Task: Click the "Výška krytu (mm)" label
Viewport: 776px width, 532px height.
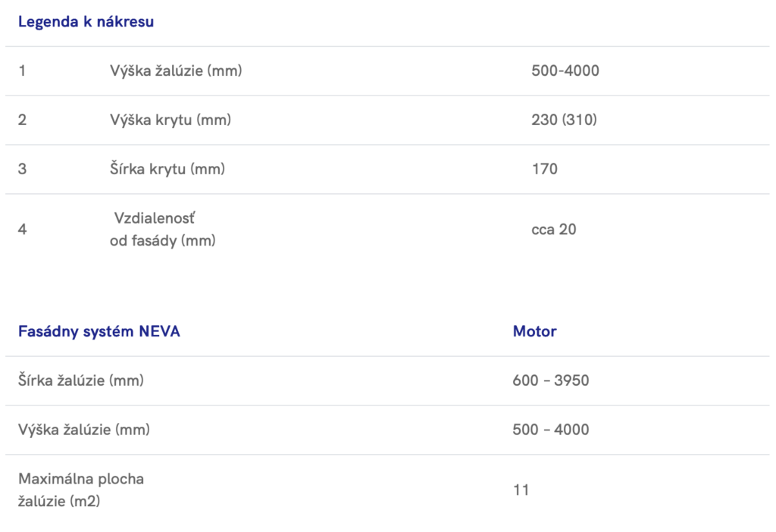Action: pos(171,120)
